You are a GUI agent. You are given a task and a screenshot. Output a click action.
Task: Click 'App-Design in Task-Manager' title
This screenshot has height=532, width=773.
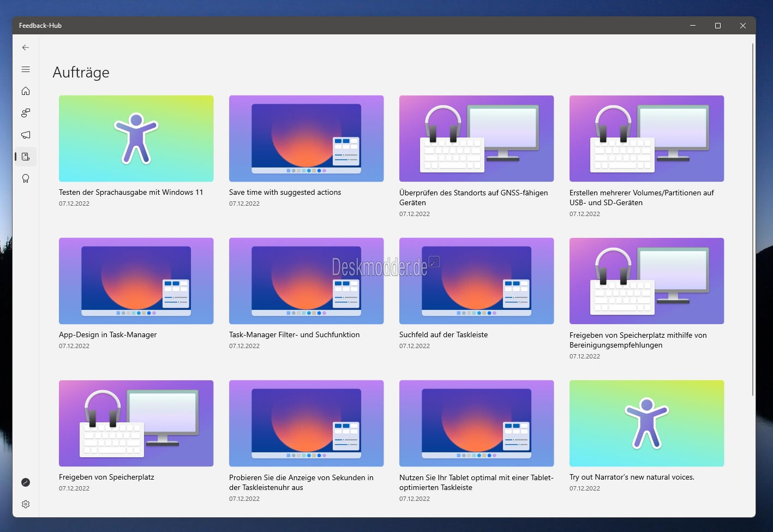[107, 334]
